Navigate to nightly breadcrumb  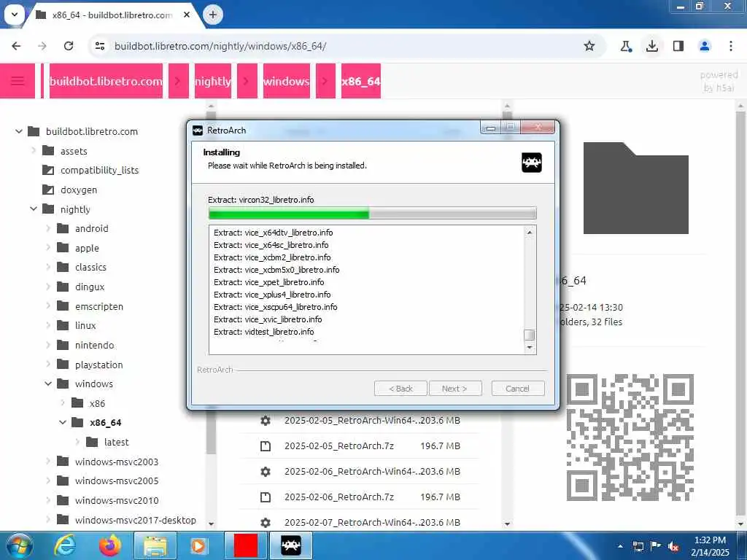(x=212, y=81)
